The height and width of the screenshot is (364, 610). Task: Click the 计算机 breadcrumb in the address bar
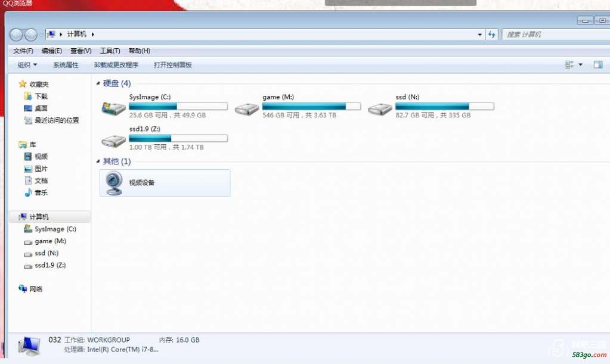coord(77,34)
